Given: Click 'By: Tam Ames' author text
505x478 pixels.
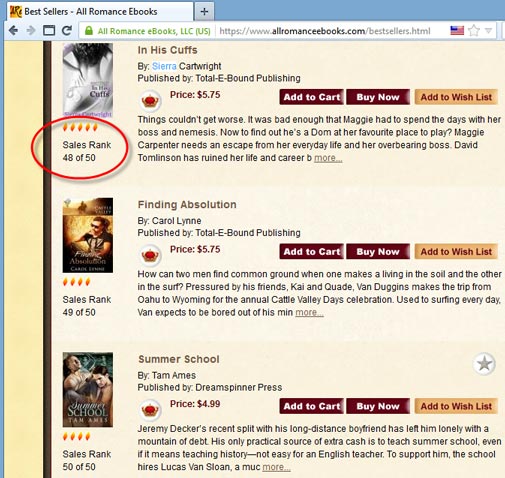Looking at the screenshot, I should pos(167,375).
